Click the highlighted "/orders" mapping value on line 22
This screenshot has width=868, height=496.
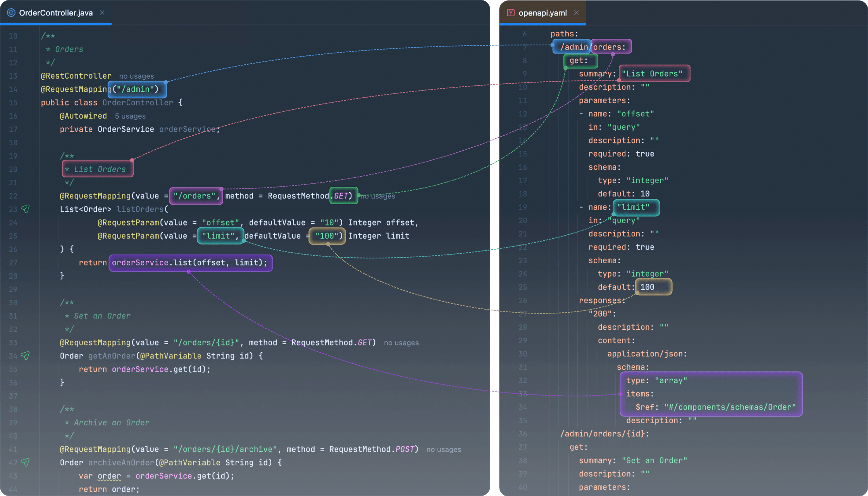click(196, 196)
